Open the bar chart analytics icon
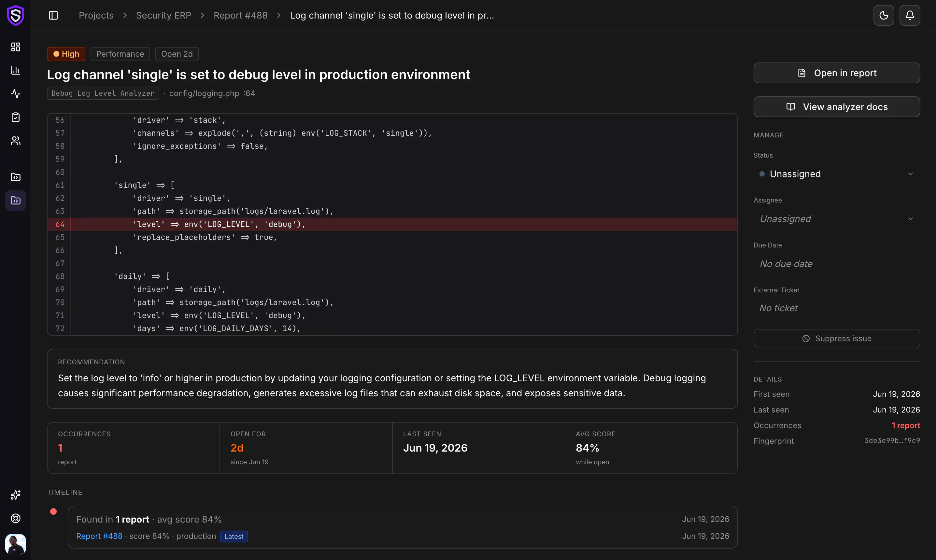This screenshot has width=936, height=560. pos(16,70)
